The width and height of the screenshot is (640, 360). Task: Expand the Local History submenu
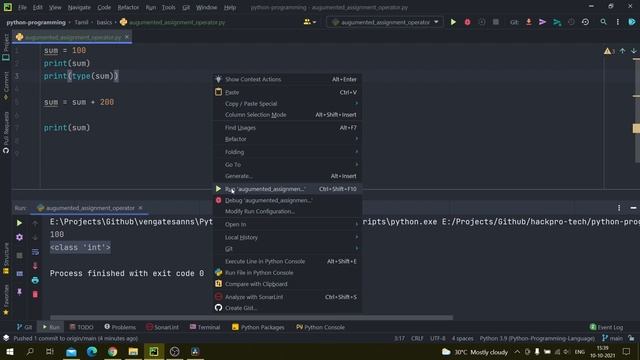tap(287, 237)
